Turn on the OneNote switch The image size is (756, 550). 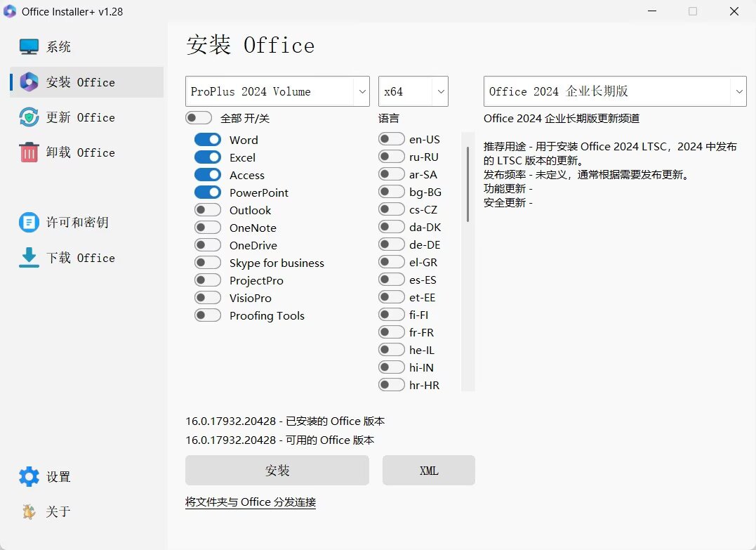[x=208, y=228]
